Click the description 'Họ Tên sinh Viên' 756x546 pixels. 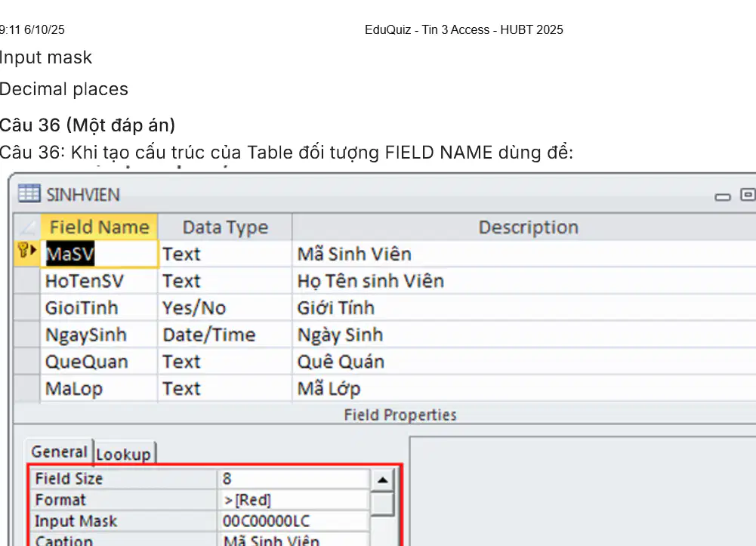click(371, 281)
